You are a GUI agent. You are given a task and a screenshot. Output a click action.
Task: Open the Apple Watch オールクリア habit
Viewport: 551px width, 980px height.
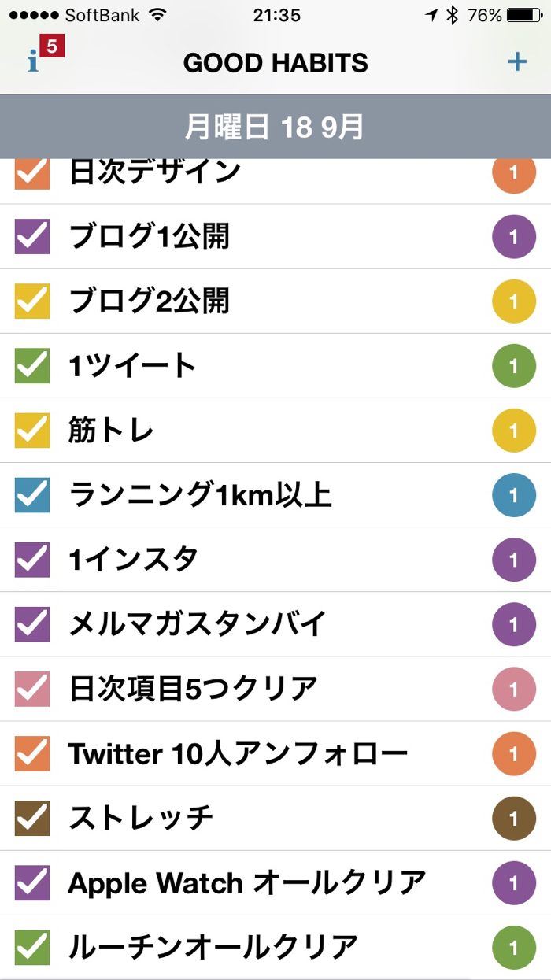(246, 883)
